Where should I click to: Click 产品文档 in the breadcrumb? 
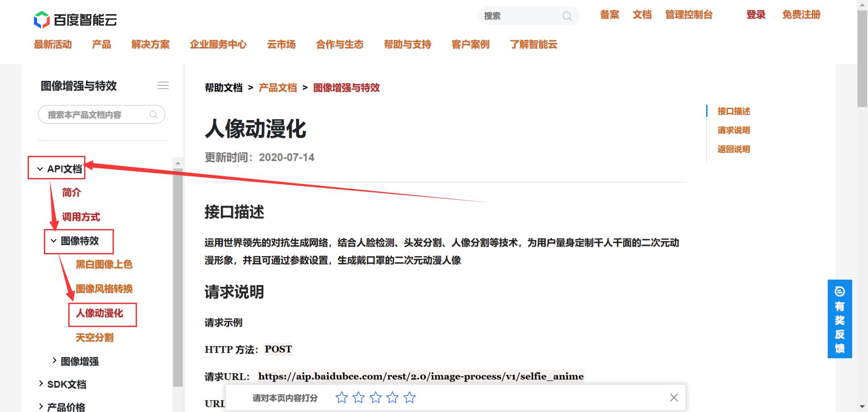point(278,88)
